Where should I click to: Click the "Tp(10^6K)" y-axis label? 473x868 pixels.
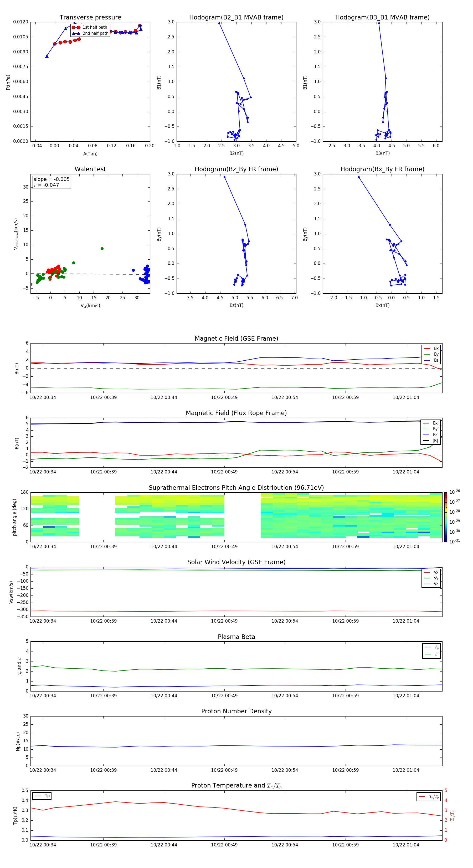pos(16,815)
